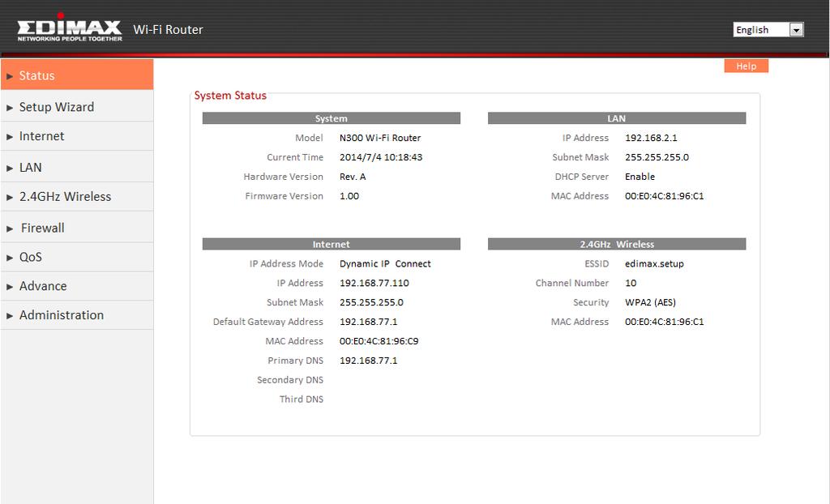Click the Channel Number label
Image resolution: width=830 pixels, height=504 pixels.
pos(572,284)
